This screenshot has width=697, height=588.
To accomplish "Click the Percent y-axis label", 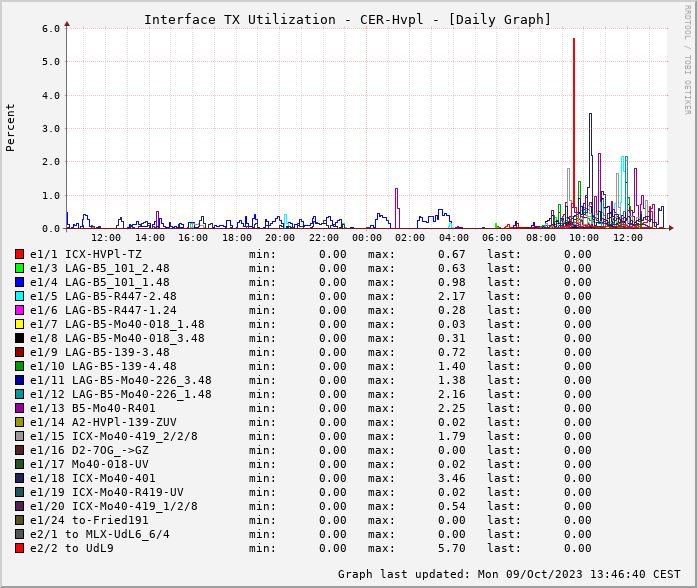I will [x=11, y=127].
